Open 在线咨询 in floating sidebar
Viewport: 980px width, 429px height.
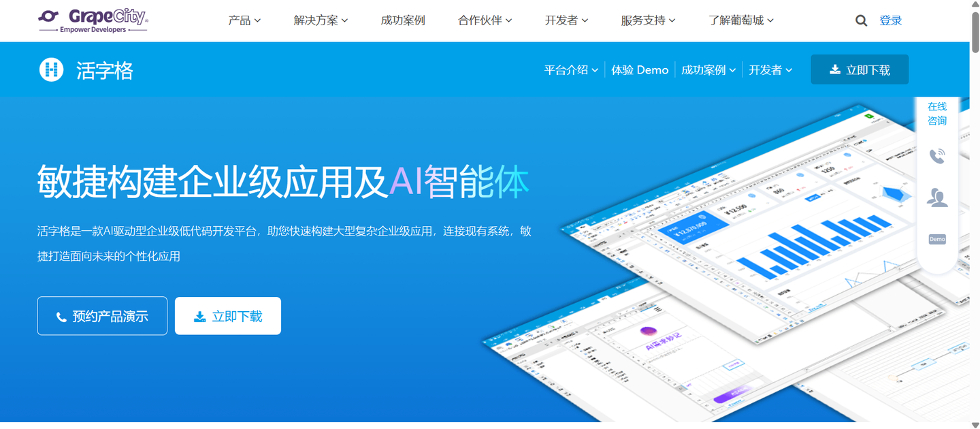[937, 114]
